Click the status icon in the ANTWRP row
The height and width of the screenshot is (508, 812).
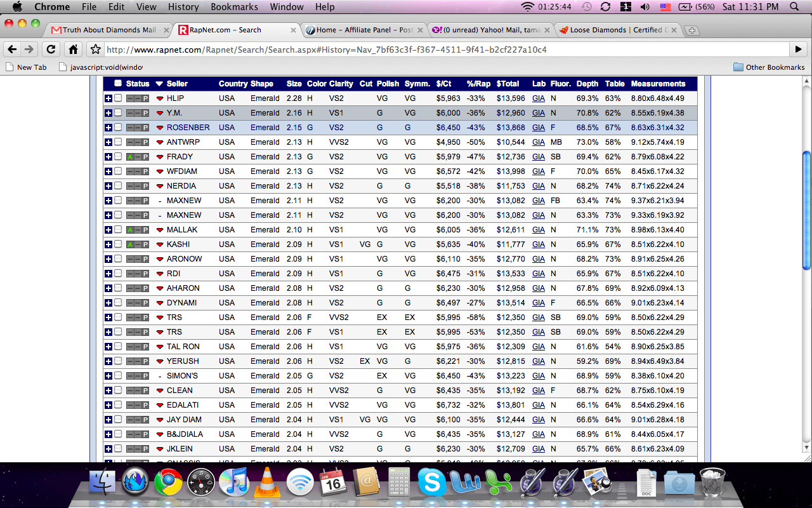tap(138, 142)
